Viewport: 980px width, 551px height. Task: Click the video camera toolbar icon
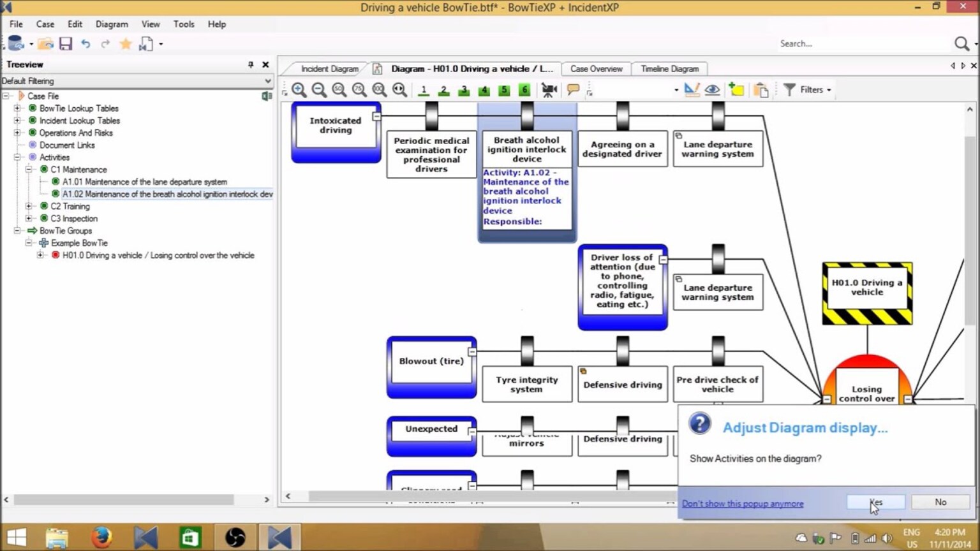click(549, 90)
